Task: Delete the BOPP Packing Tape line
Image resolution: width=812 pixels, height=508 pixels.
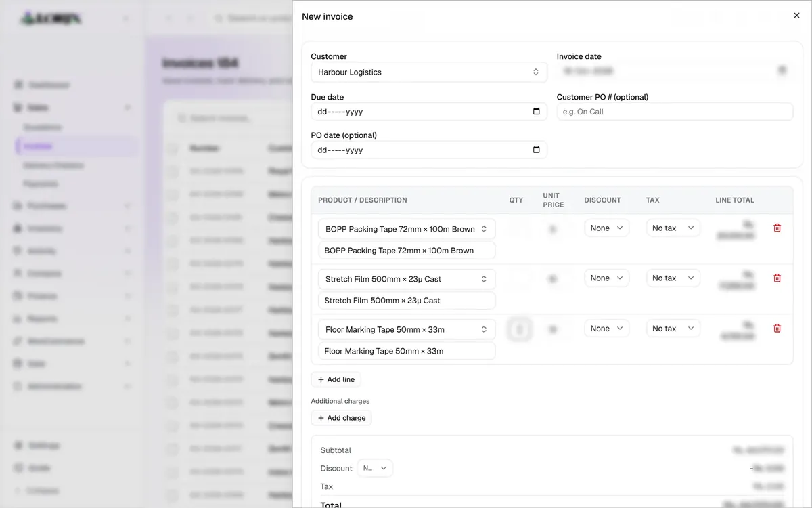Action: coord(777,228)
